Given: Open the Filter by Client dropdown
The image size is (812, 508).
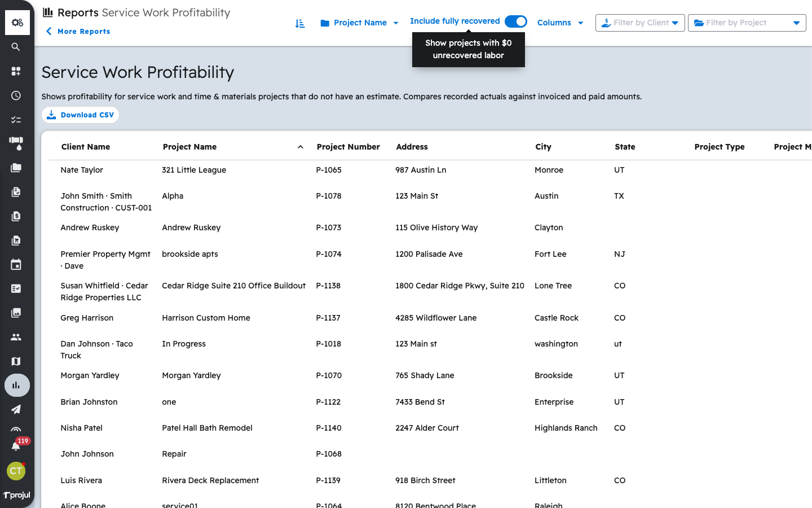Looking at the screenshot, I should [640, 23].
